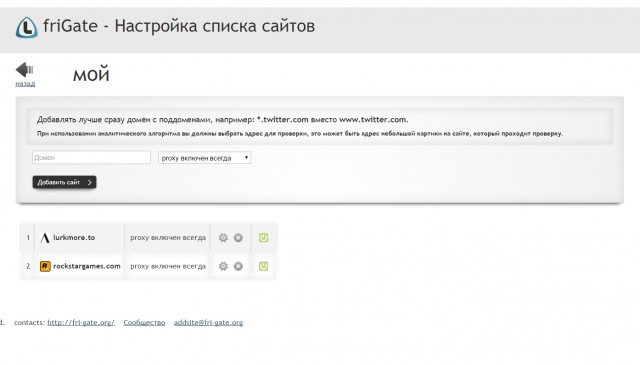Click the back arrow icon

[x=24, y=69]
